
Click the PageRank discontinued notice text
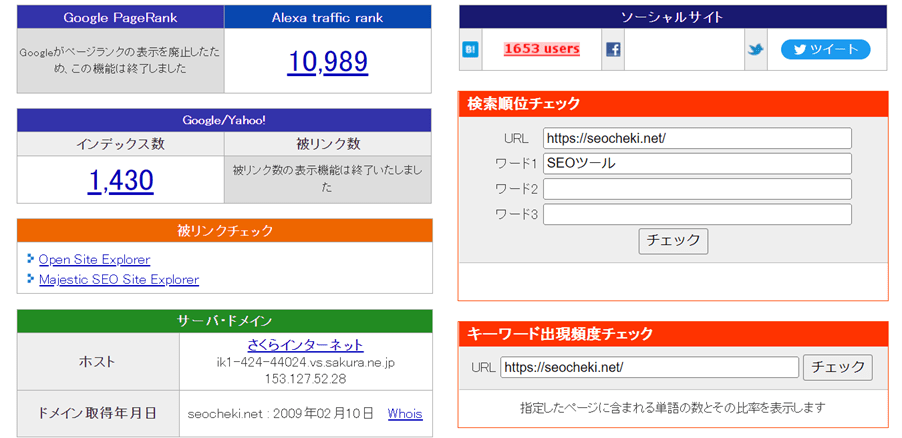click(x=120, y=60)
